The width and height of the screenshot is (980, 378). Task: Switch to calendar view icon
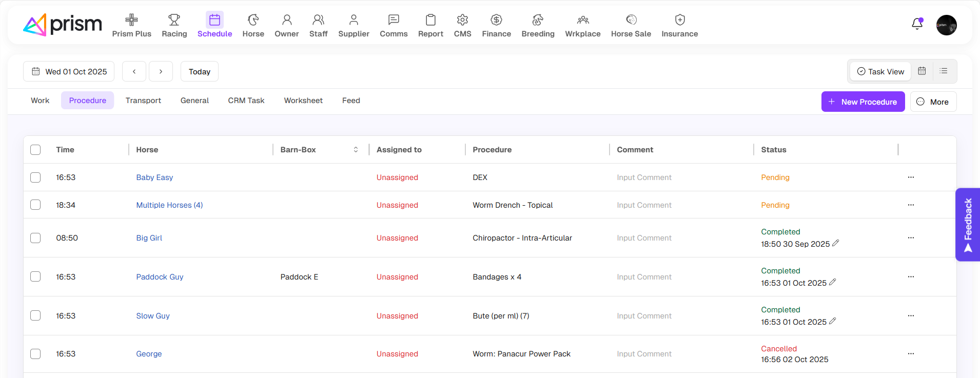[x=922, y=71]
